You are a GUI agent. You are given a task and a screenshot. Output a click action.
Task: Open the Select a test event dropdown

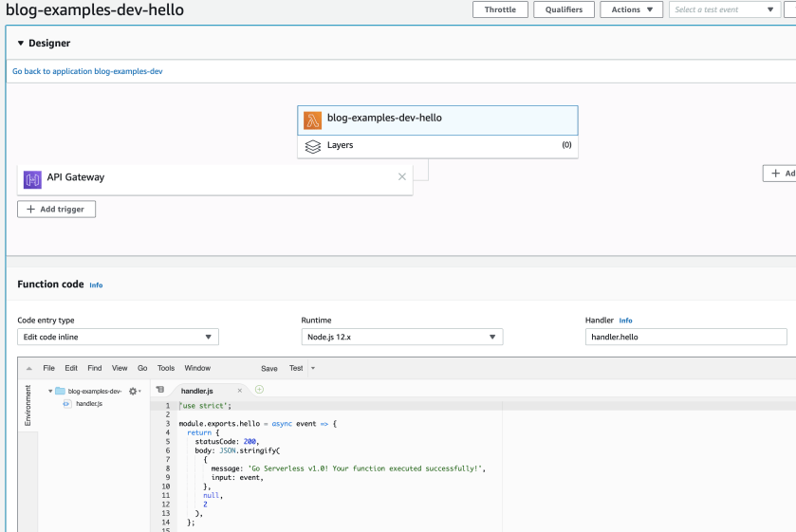click(x=725, y=9)
